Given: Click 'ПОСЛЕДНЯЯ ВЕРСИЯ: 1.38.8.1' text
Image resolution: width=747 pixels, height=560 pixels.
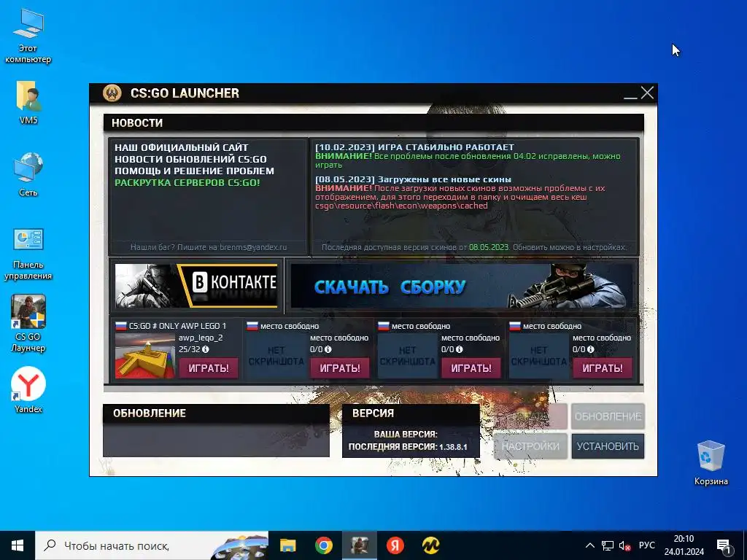Looking at the screenshot, I should tap(408, 447).
